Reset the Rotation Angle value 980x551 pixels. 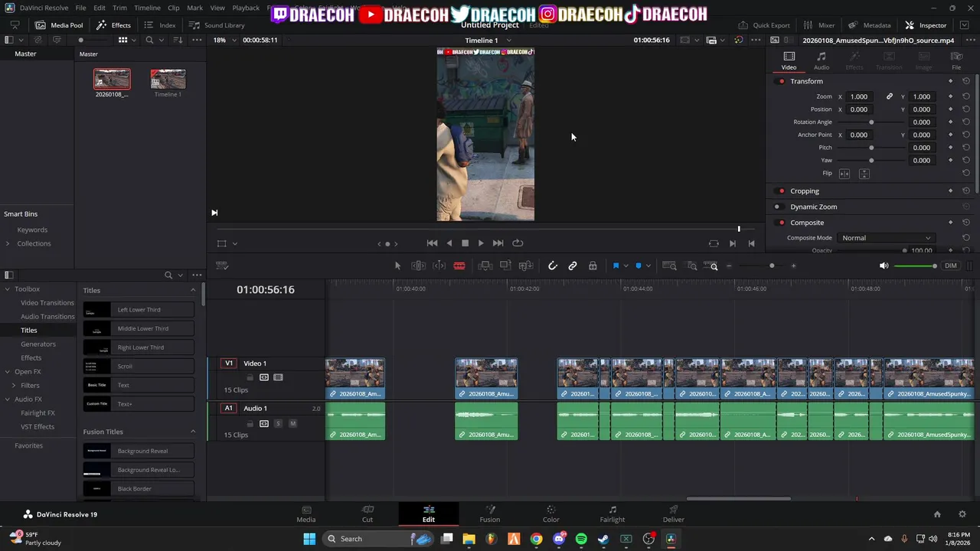[966, 122]
